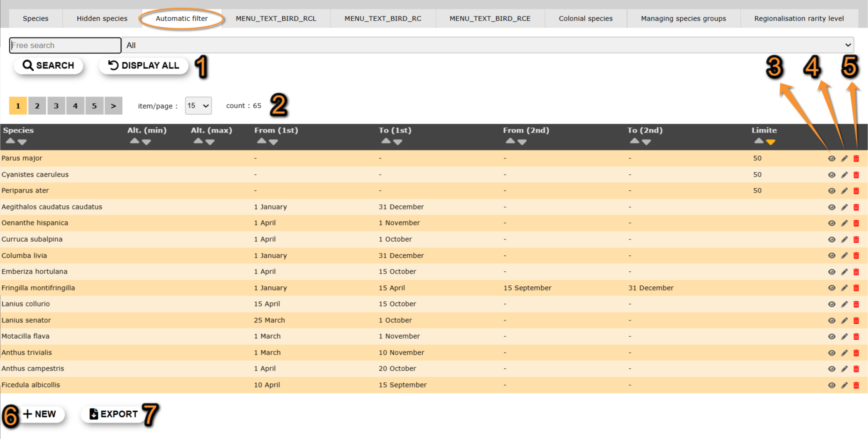This screenshot has width=868, height=439.
Task: View Periparus ater details via eye icon
Action: [x=831, y=191]
